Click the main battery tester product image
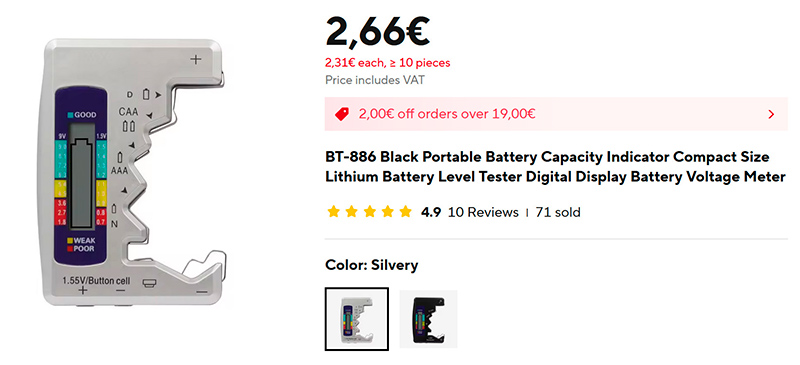The image size is (800, 365). click(x=135, y=173)
